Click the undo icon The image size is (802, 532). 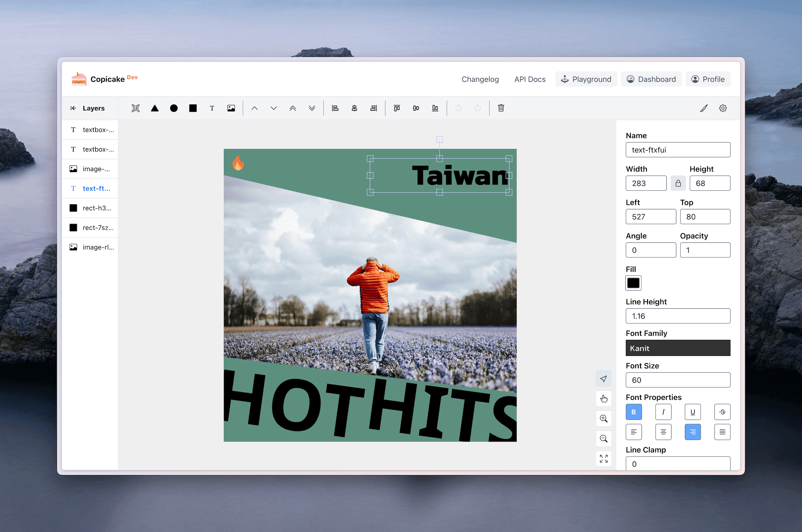pyautogui.click(x=458, y=108)
